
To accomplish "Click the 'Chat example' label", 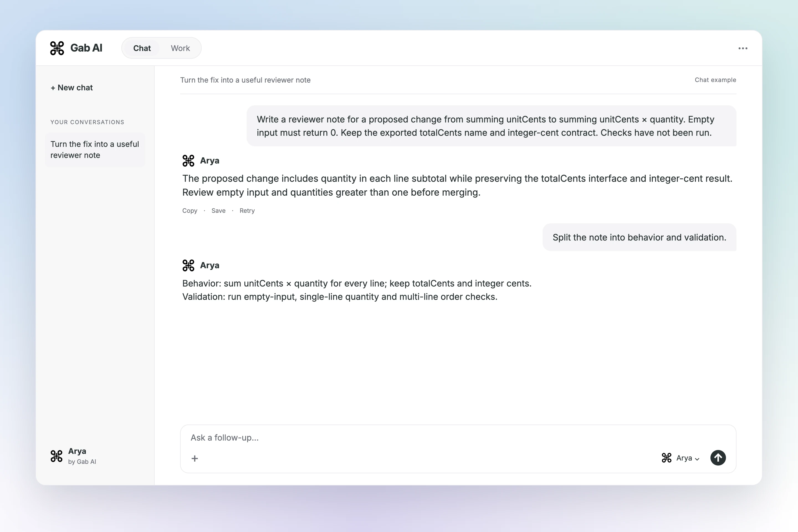I will click(x=715, y=80).
